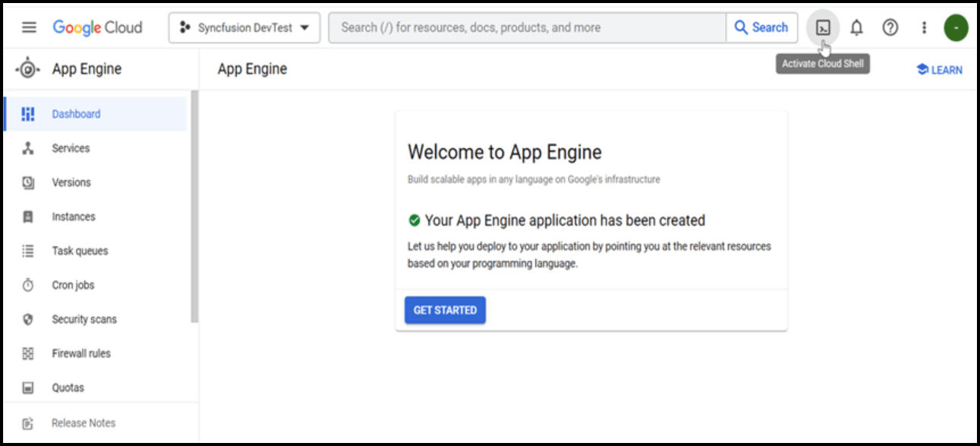
Task: Open Release Notes link
Action: tap(84, 423)
